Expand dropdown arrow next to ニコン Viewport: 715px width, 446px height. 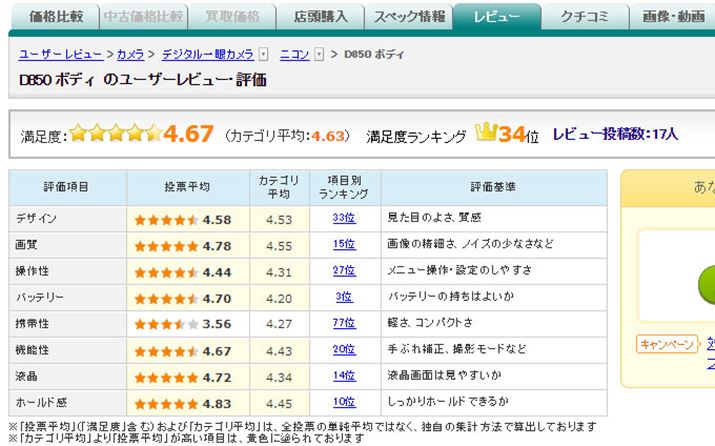tap(318, 54)
